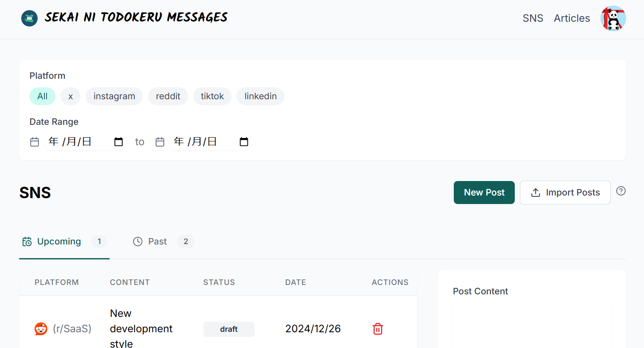Click the 'Post Content' heading

click(481, 291)
